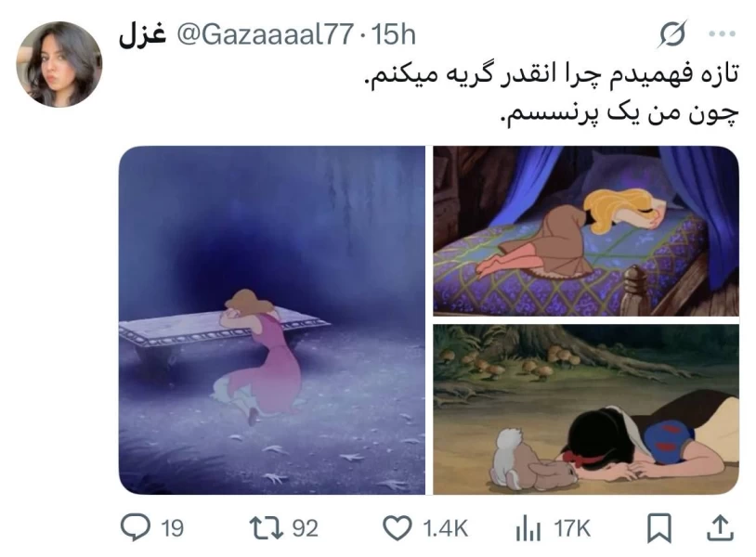Click the 1.4K likes count
The height and width of the screenshot is (557, 756).
point(446,528)
